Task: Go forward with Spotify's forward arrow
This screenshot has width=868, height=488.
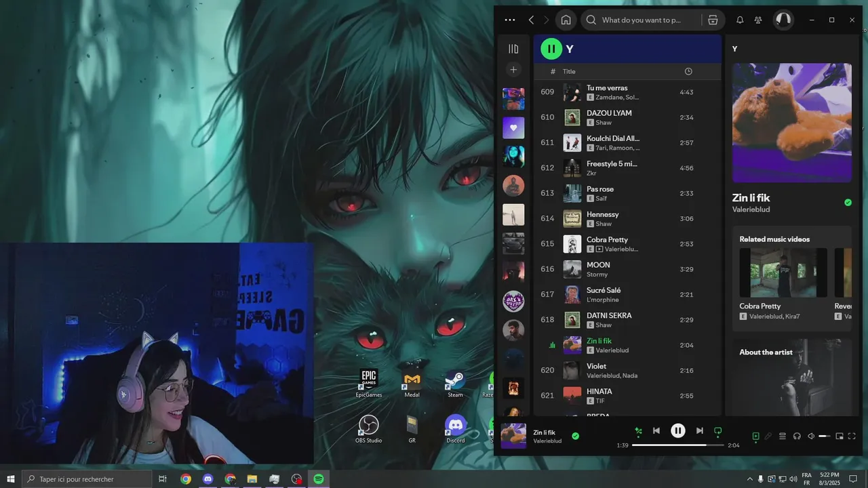Action: 547,20
